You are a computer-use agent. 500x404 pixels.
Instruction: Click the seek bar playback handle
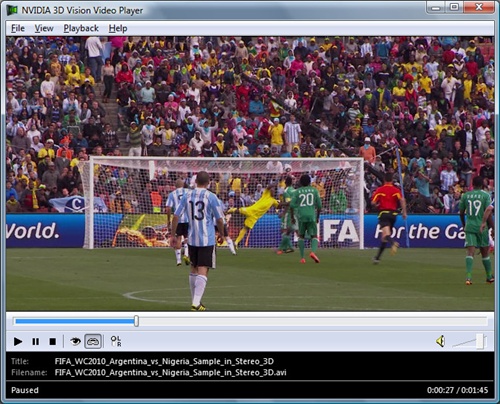(x=136, y=321)
